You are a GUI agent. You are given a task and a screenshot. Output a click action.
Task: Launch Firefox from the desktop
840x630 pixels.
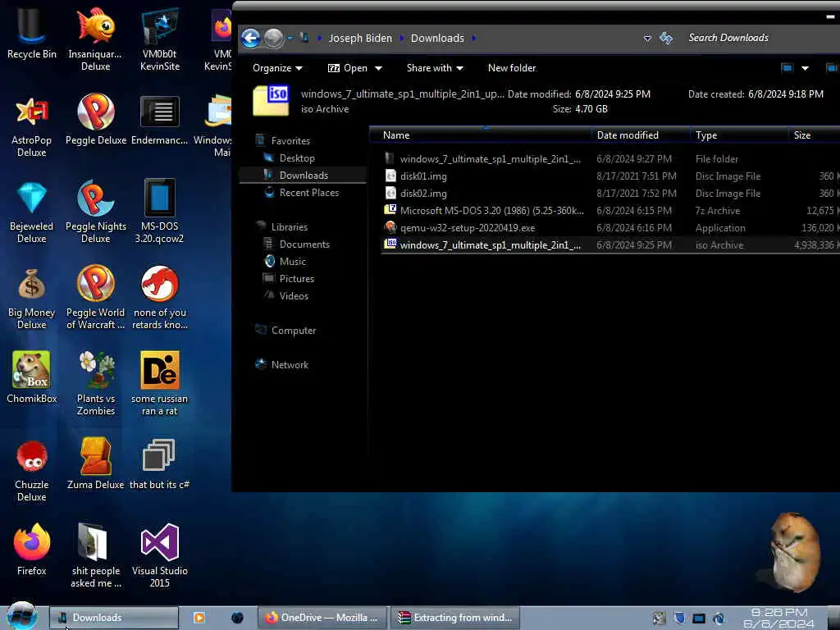[32, 550]
